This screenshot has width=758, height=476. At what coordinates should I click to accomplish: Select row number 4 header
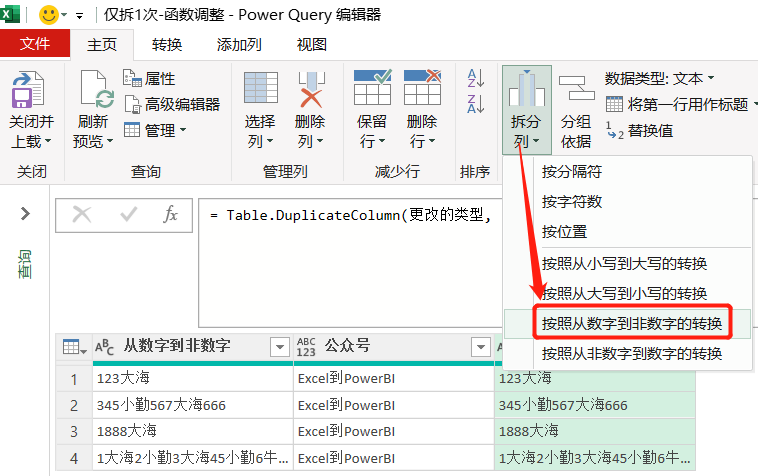[x=74, y=458]
